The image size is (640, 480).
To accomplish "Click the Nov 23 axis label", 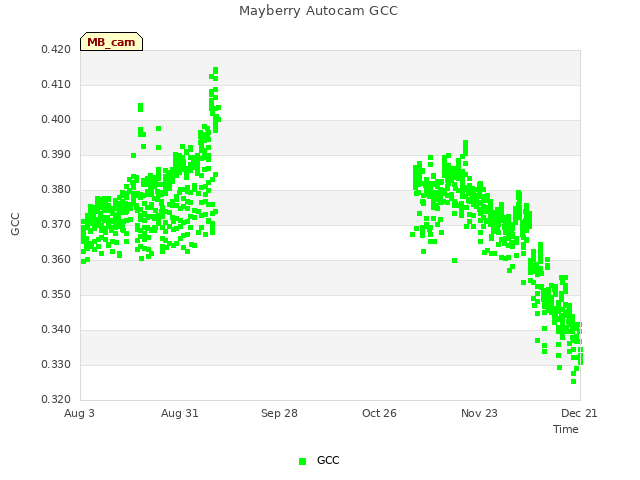I will 479,413.
